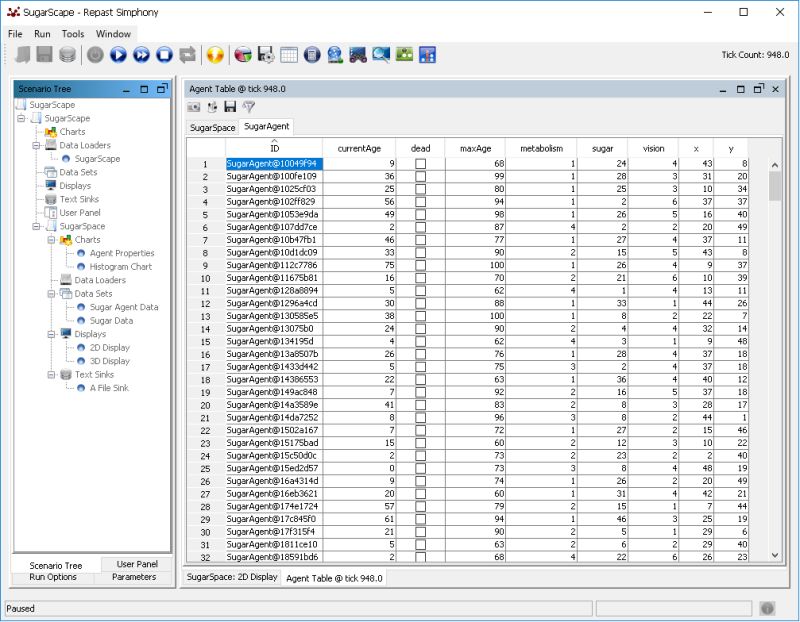Toggle dead checkbox for SugarAgent@10049f94

click(x=420, y=164)
